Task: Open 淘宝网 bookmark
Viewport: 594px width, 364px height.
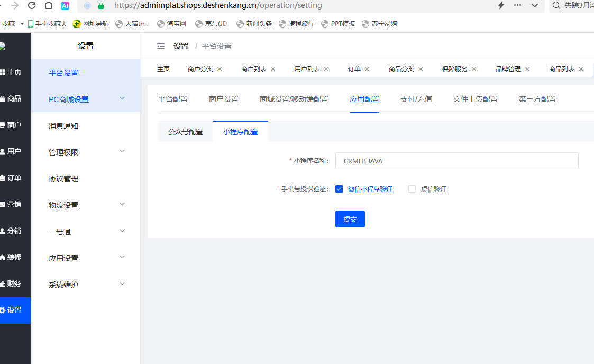Action: pos(172,24)
